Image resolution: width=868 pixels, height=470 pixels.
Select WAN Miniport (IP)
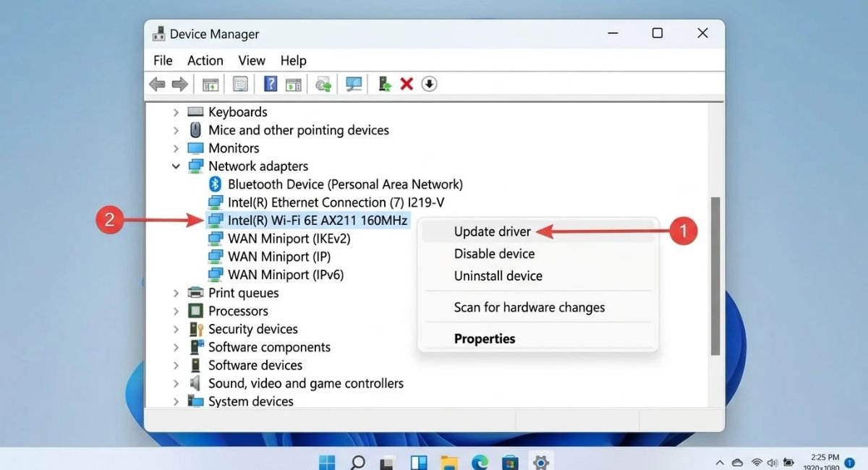pyautogui.click(x=279, y=257)
